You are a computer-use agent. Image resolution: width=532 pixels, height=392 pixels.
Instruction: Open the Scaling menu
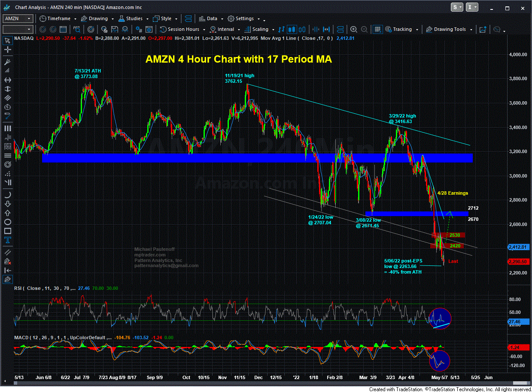(259, 29)
